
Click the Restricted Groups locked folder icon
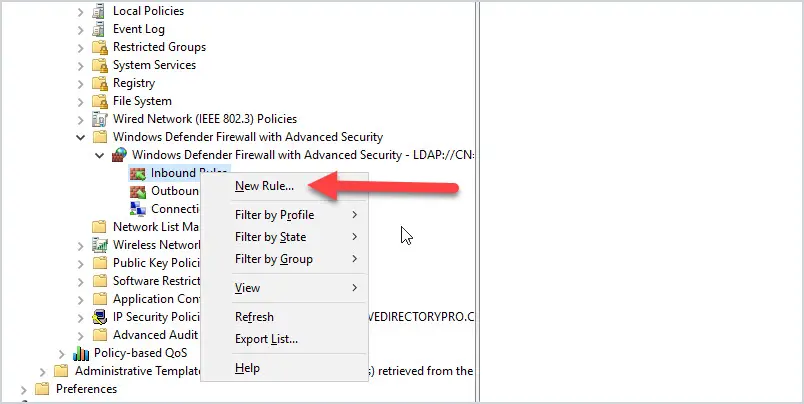pyautogui.click(x=99, y=47)
